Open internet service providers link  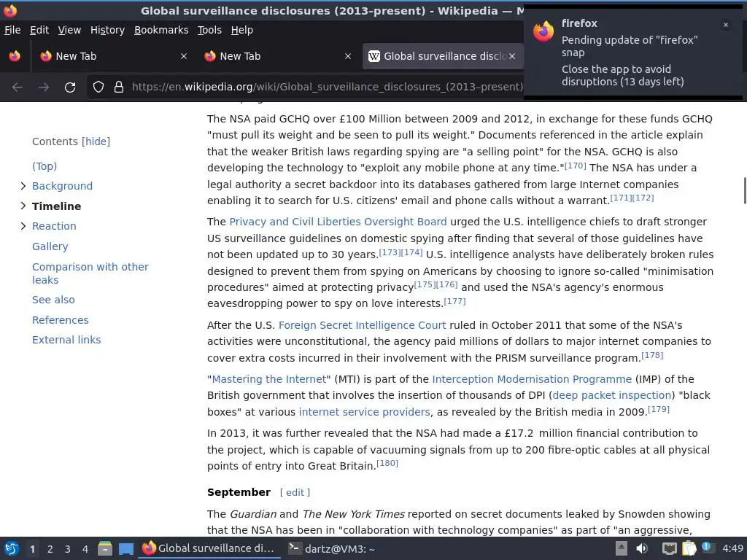pos(365,412)
